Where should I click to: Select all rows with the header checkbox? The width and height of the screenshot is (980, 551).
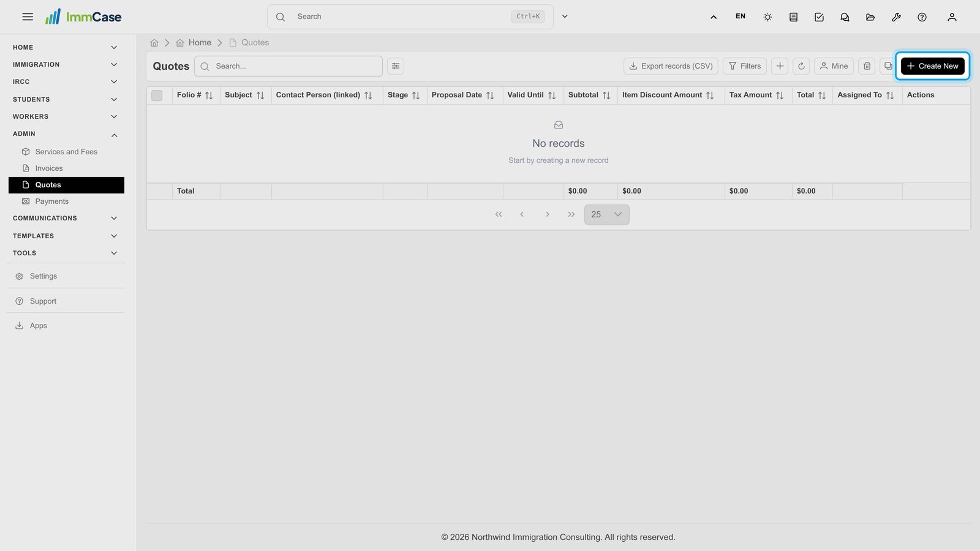click(x=157, y=96)
